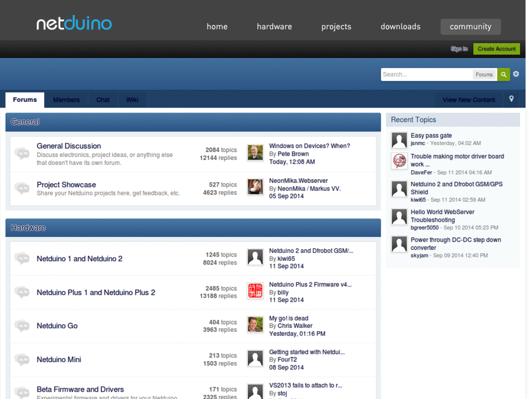Open Netduino 1 and Netduino 2 forum
532x399 pixels.
[79, 259]
